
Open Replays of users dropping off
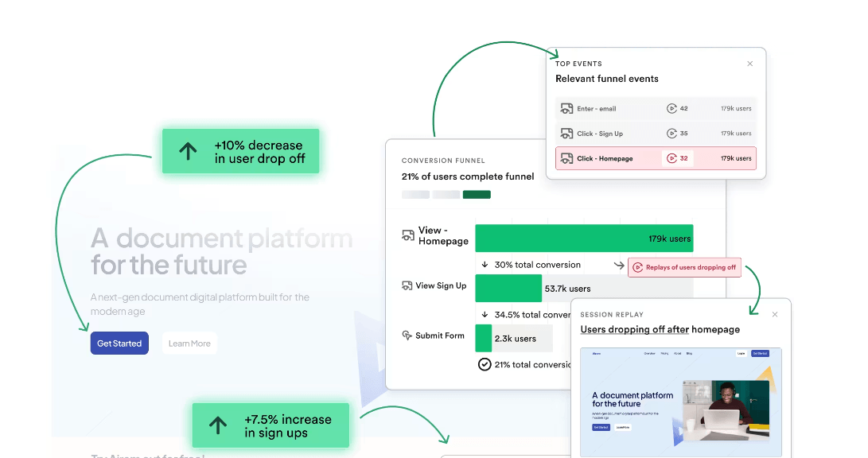click(x=684, y=267)
